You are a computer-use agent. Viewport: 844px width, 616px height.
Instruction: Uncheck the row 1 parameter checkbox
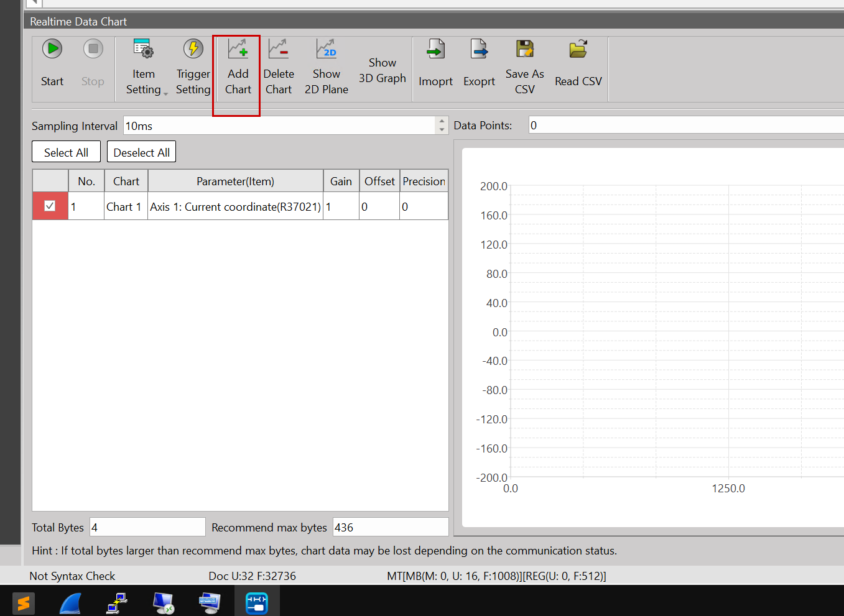click(50, 206)
